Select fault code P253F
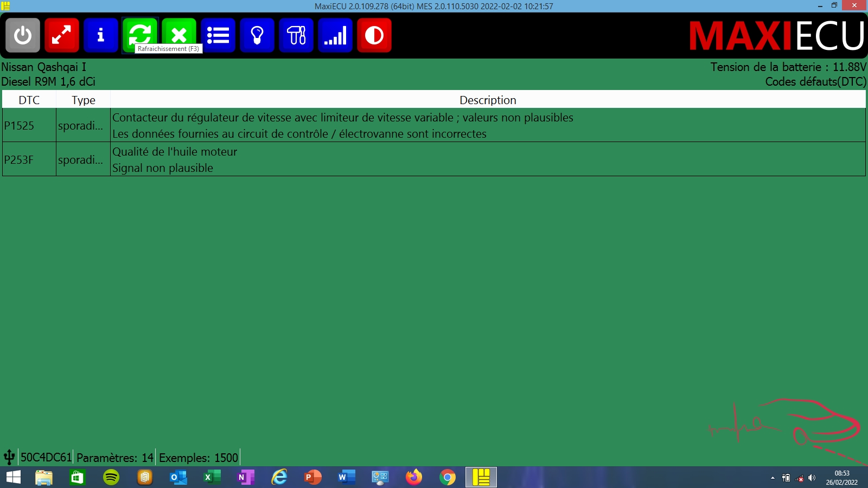Image resolution: width=868 pixels, height=488 pixels. [x=19, y=160]
